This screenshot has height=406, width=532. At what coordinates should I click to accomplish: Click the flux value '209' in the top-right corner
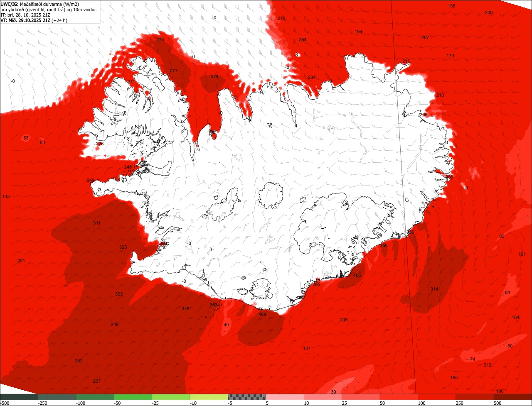pos(489,12)
